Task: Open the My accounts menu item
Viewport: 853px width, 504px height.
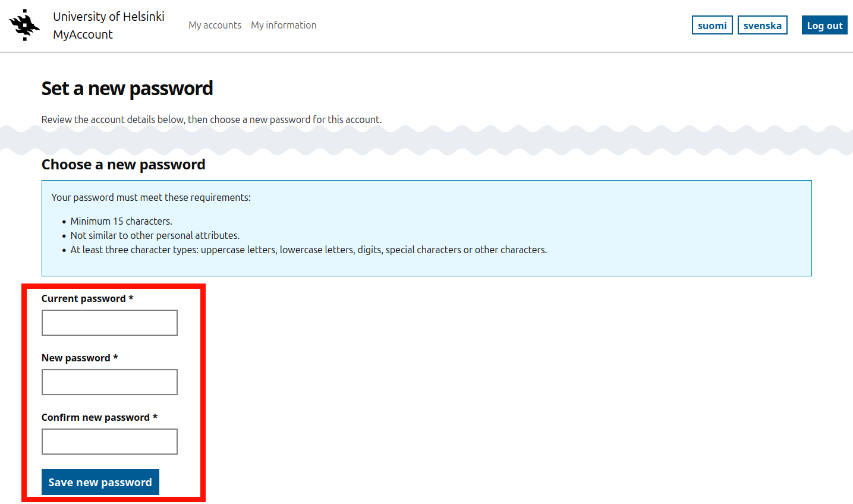Action: [x=215, y=25]
